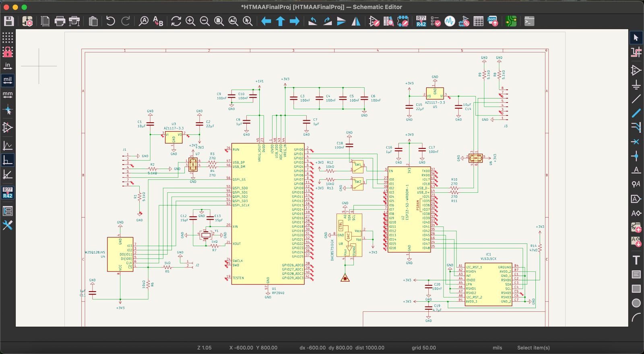Switch units to inches
This screenshot has height=354, width=644.
[8, 66]
